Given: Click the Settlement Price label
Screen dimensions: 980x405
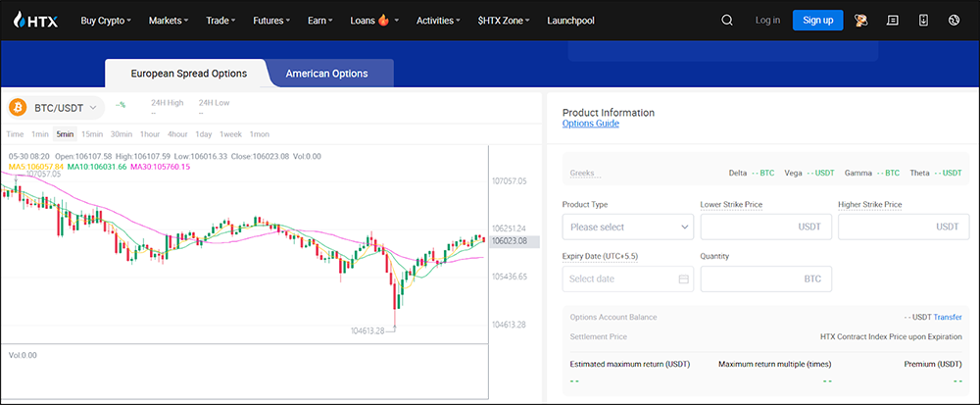Looking at the screenshot, I should [598, 337].
